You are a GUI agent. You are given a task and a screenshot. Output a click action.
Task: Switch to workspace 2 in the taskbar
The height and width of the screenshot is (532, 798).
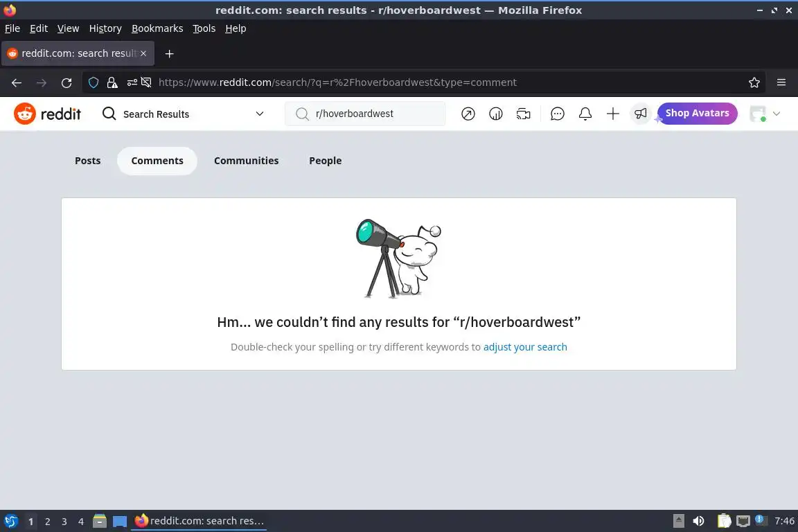click(47, 522)
